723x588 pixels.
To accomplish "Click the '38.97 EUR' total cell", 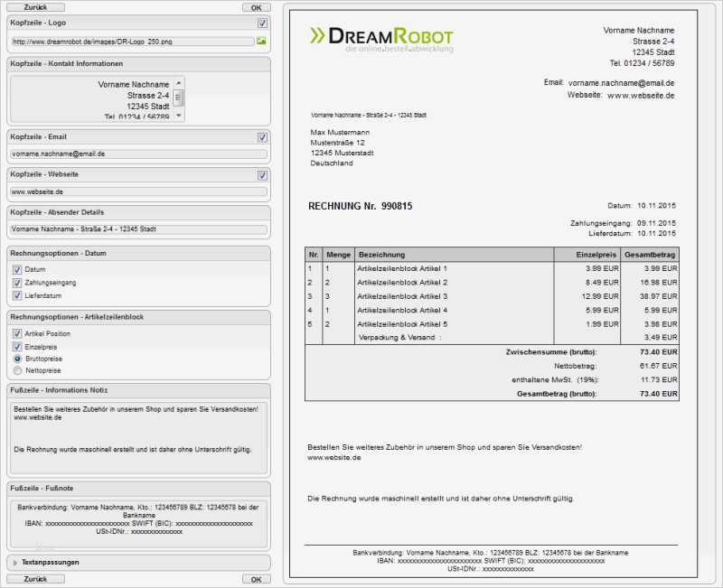I will click(x=659, y=296).
